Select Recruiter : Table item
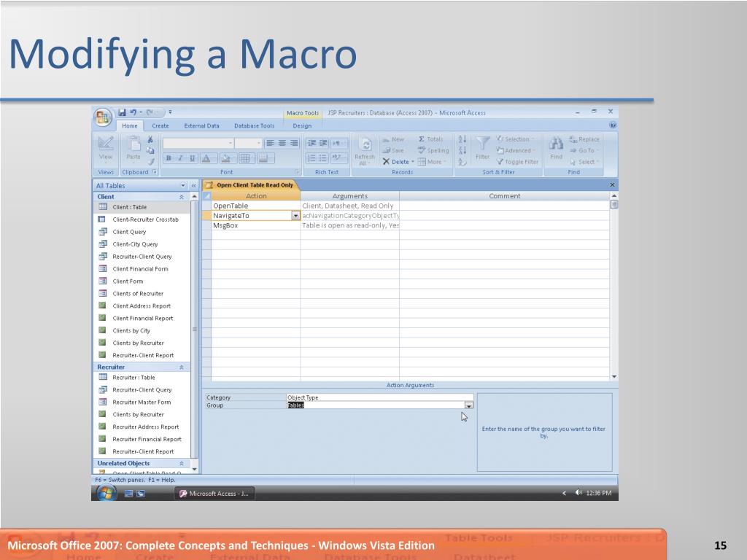747x560 pixels. click(142, 378)
